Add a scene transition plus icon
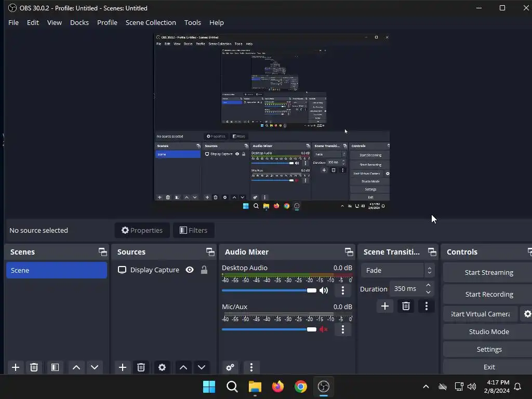This screenshot has height=399, width=532. pos(385,307)
